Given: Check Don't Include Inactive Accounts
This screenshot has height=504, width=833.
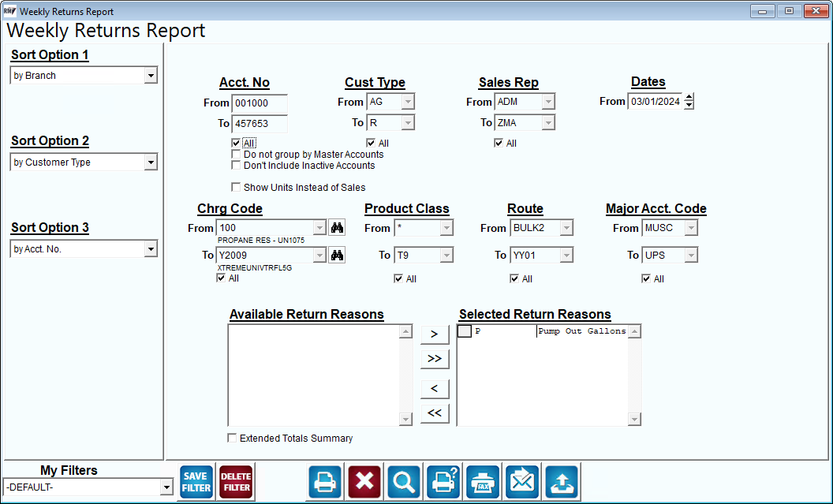Looking at the screenshot, I should [x=236, y=165].
